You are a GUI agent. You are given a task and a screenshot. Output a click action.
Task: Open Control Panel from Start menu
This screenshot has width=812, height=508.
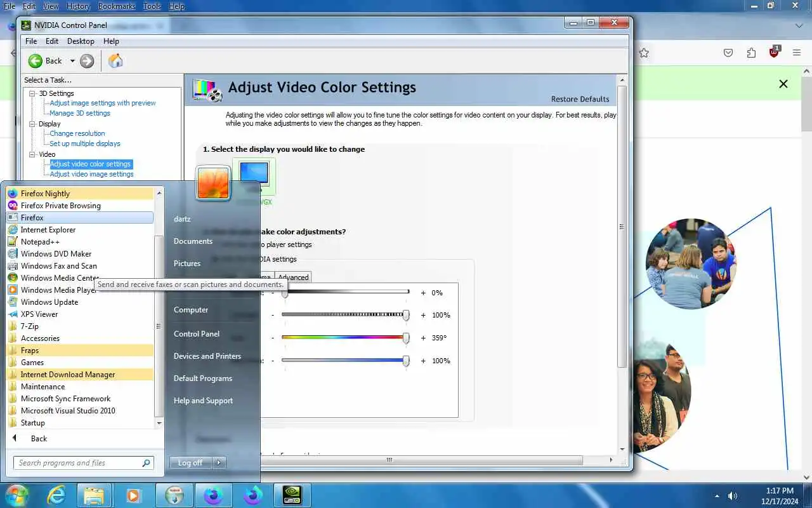pyautogui.click(x=197, y=334)
